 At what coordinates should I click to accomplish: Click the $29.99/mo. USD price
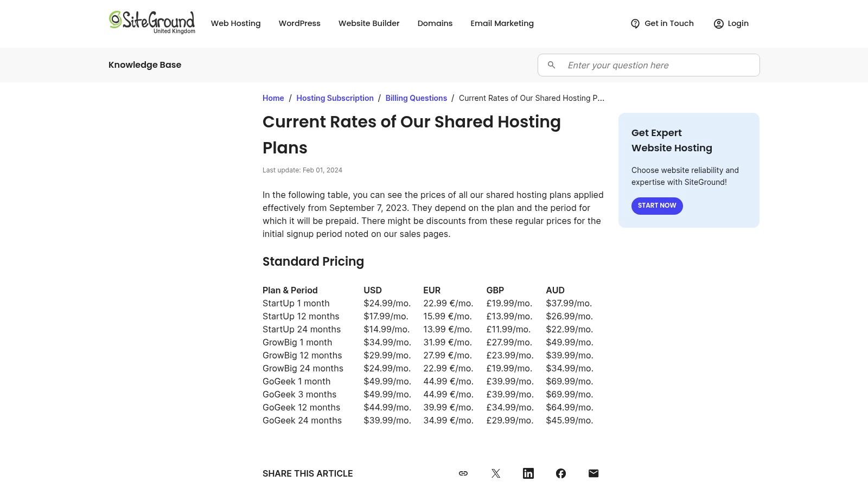[387, 355]
